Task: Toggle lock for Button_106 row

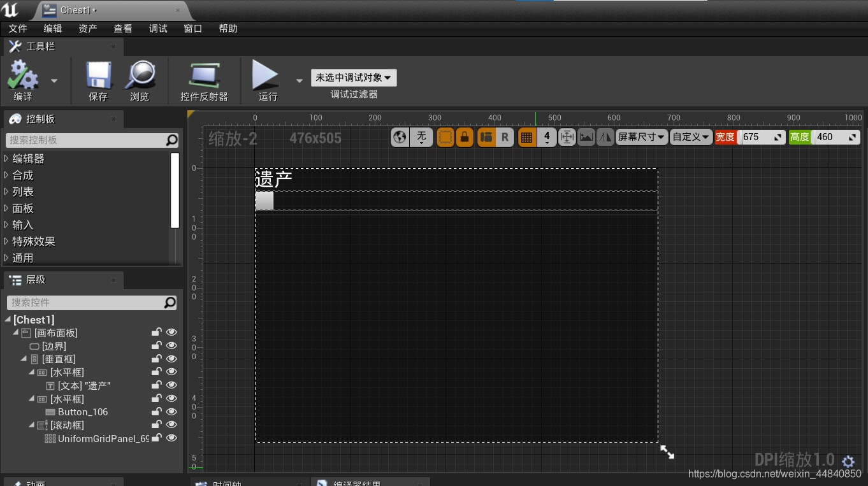Action: click(x=156, y=411)
